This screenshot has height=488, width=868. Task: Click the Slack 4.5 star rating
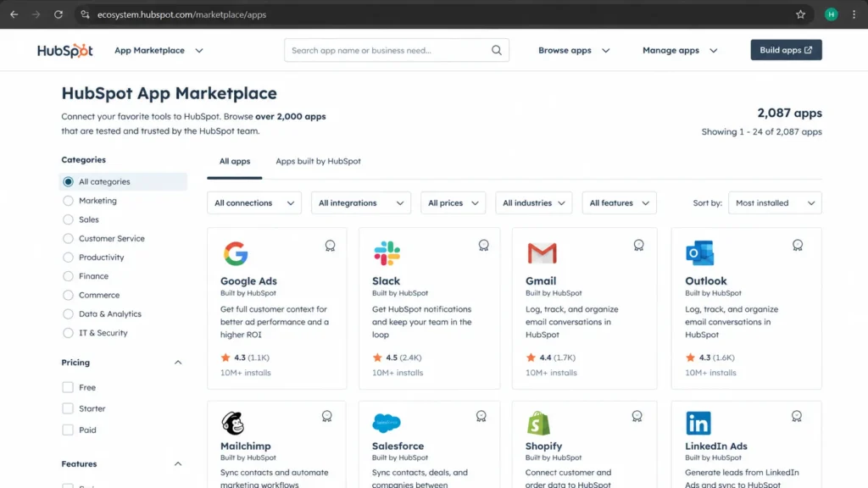coord(397,358)
